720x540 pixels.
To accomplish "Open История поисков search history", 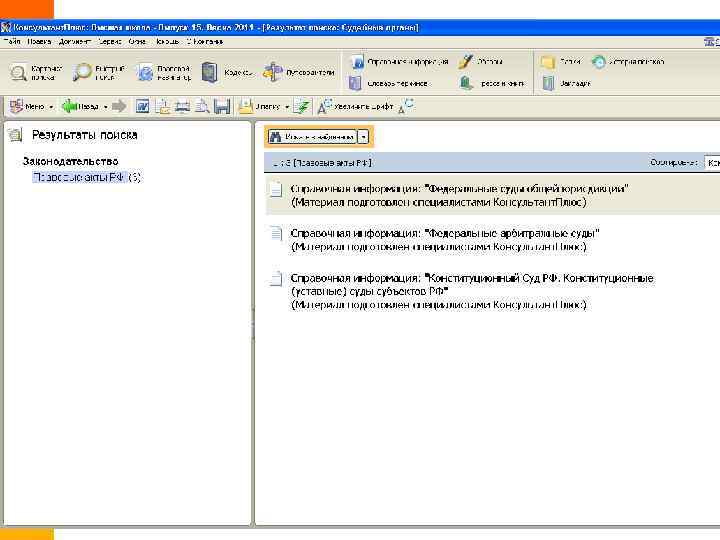I will point(628,62).
